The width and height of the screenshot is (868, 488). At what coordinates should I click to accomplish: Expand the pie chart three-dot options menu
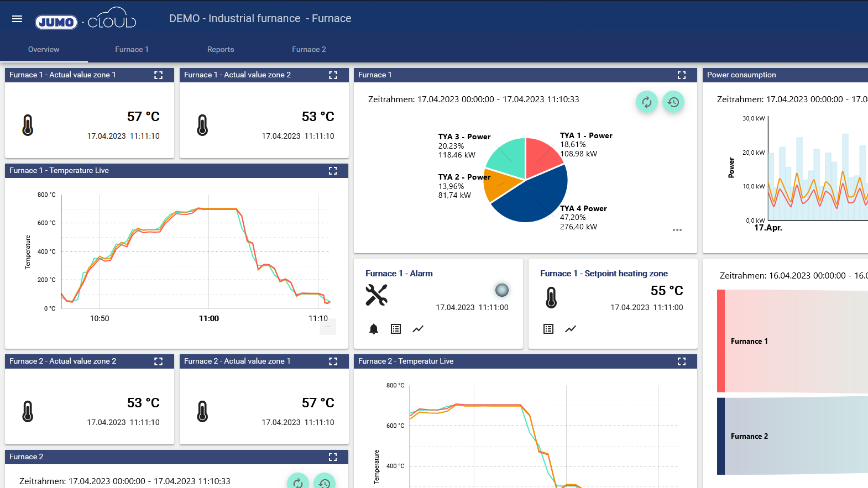point(677,230)
